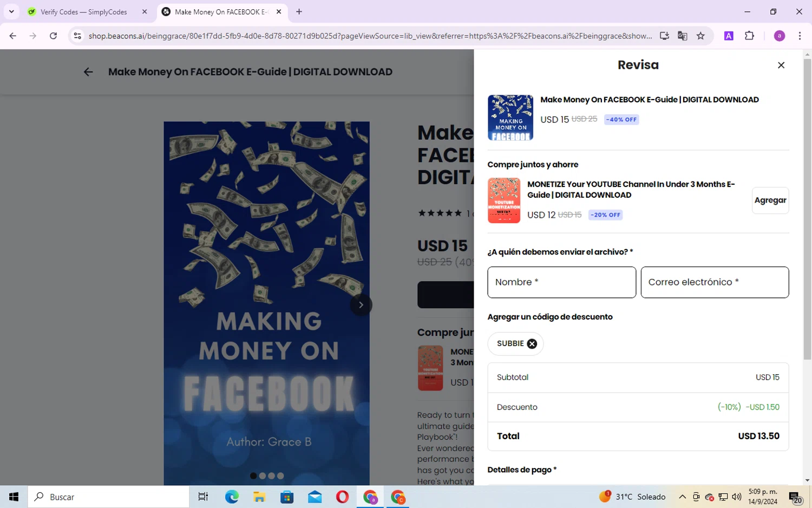The image size is (812, 508).
Task: Click the browser forward button
Action: [33, 36]
